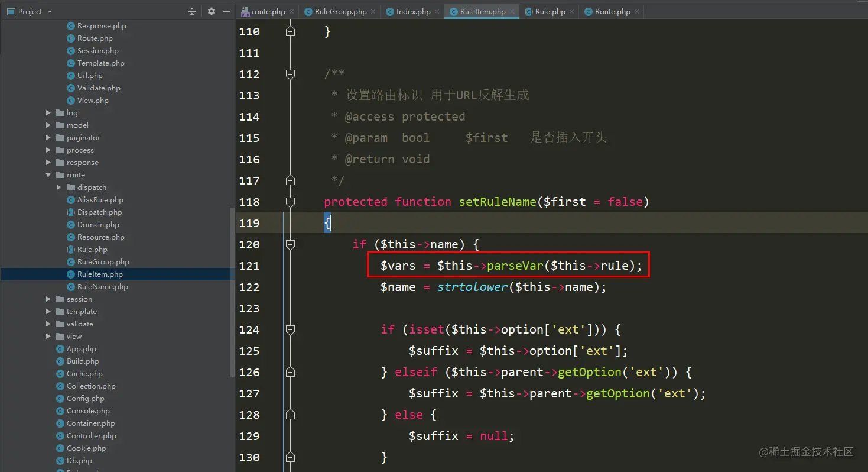Click the Project panel vertical scrollbar
This screenshot has width=868, height=472.
pos(232,292)
